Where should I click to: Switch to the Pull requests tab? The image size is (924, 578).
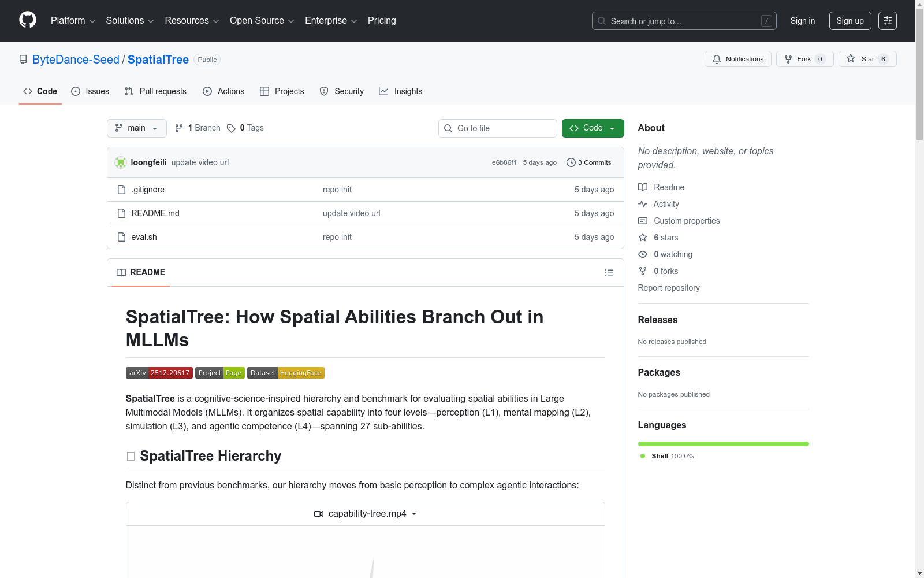pos(155,91)
